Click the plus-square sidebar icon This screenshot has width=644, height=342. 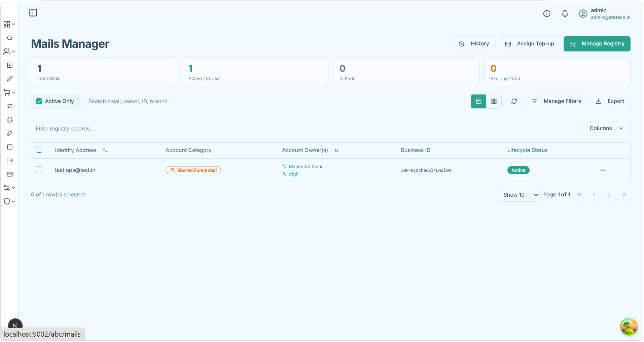click(x=10, y=65)
